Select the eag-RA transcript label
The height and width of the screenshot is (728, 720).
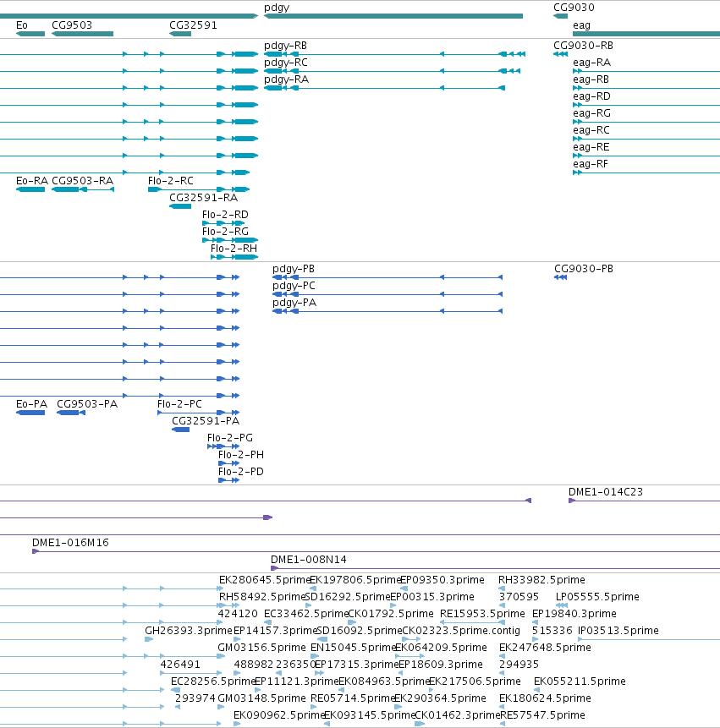click(591, 63)
